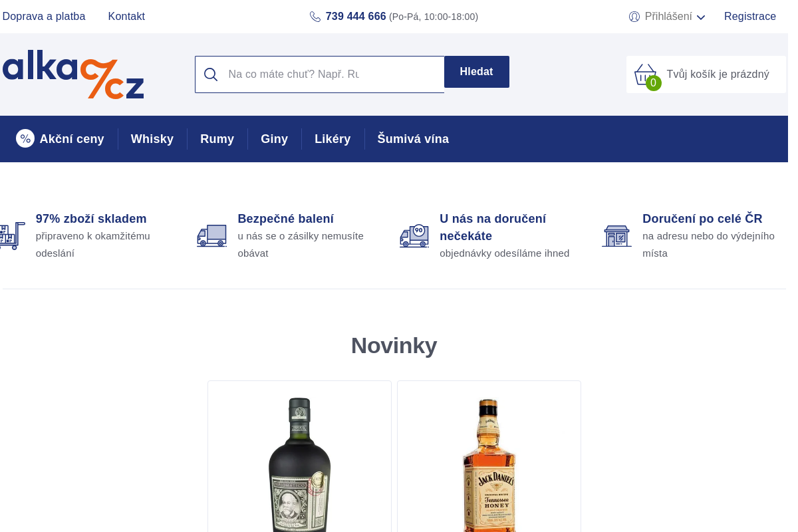The width and height of the screenshot is (798, 532).
Task: Click the truck icon for Bezpečné balení
Action: 211,236
